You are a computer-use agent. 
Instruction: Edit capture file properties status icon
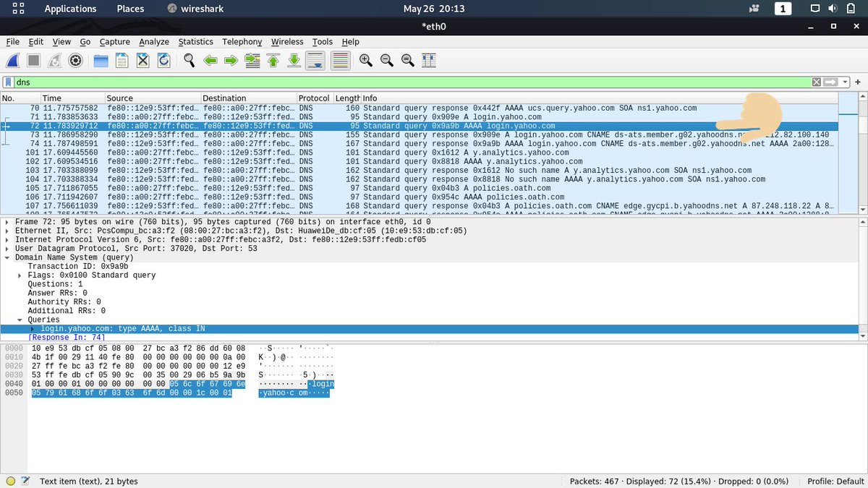pos(26,481)
